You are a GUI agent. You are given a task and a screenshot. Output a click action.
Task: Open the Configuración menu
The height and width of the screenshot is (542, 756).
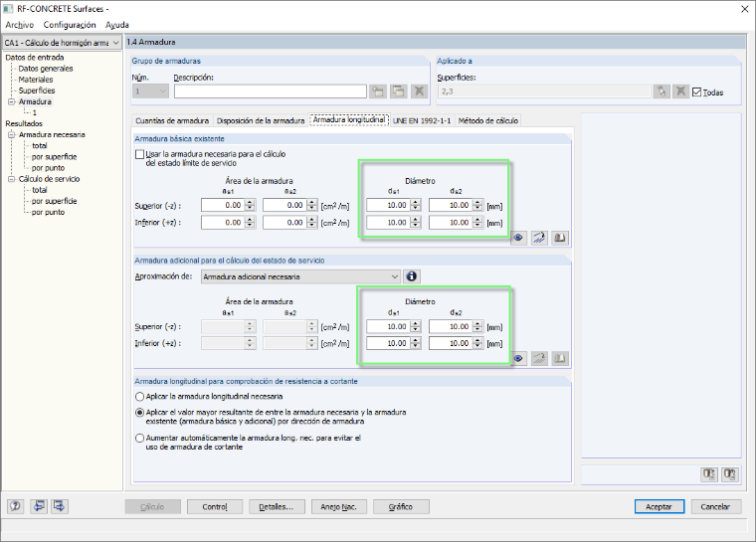(x=70, y=25)
